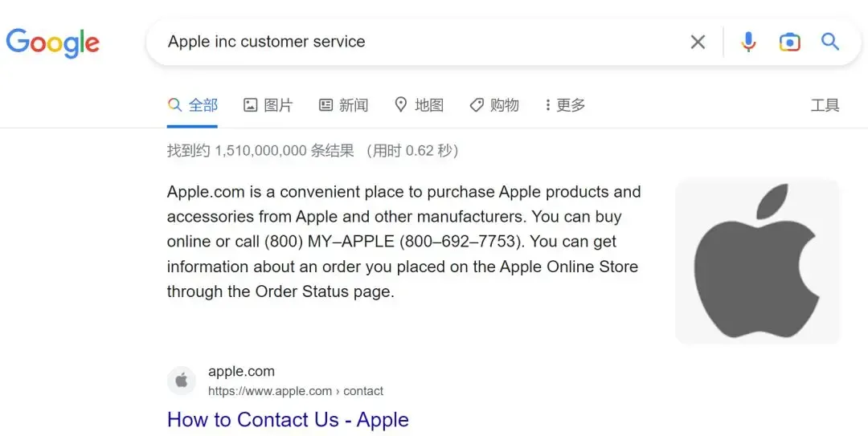
Task: Clear the search box with X icon
Action: click(698, 42)
